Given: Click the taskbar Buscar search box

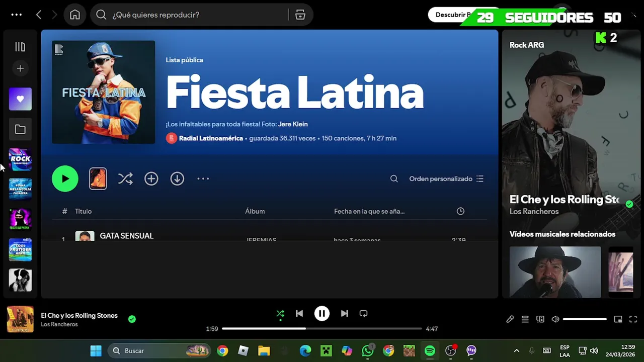Looking at the screenshot, I should tap(160, 351).
